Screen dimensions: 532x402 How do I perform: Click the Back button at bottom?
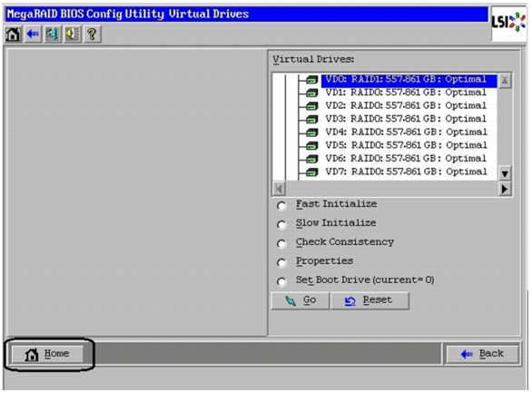[482, 354]
